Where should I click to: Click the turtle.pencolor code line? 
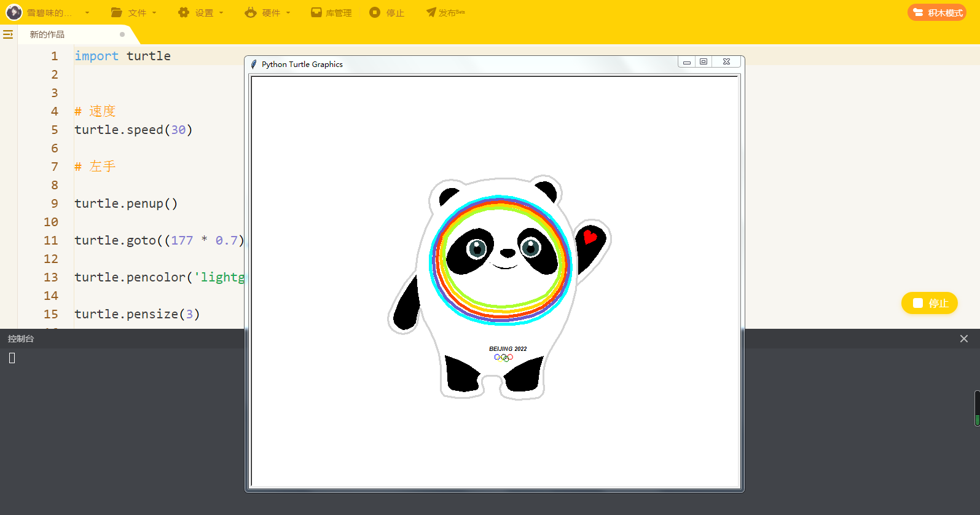tap(159, 277)
